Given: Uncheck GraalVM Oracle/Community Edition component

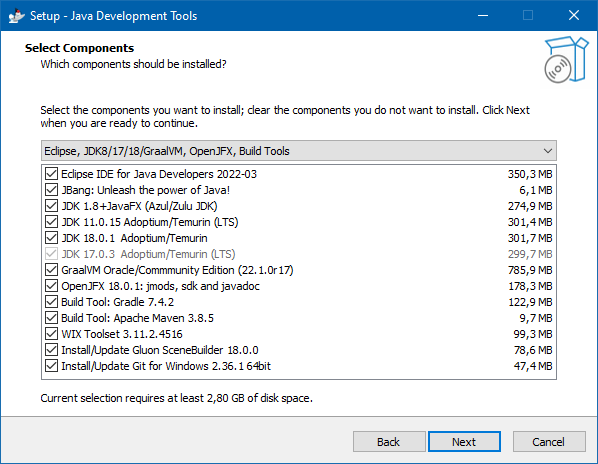Looking at the screenshot, I should click(51, 270).
